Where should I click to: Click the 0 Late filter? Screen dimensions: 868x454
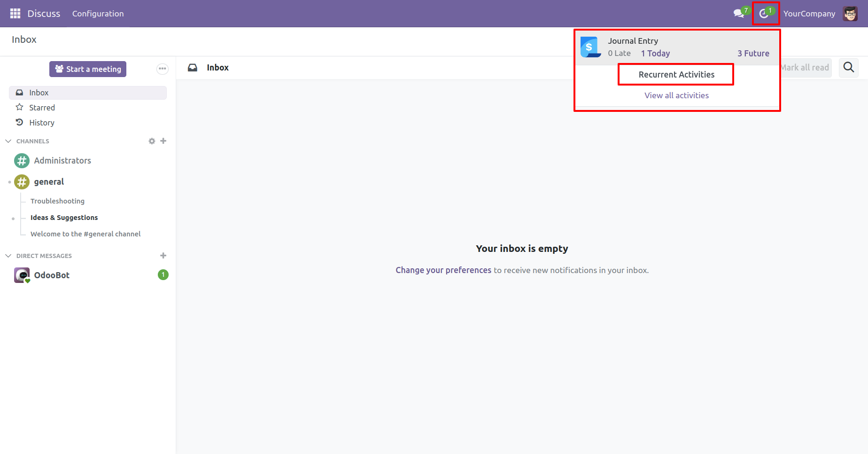pyautogui.click(x=619, y=54)
